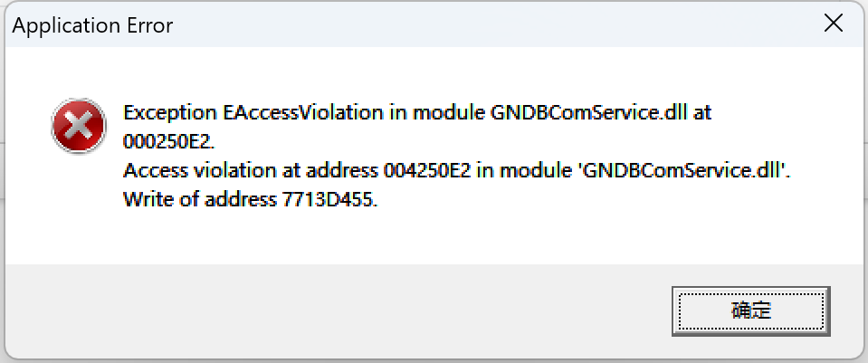This screenshot has height=363, width=868.
Task: Click the words Write of address
Action: 200,199
